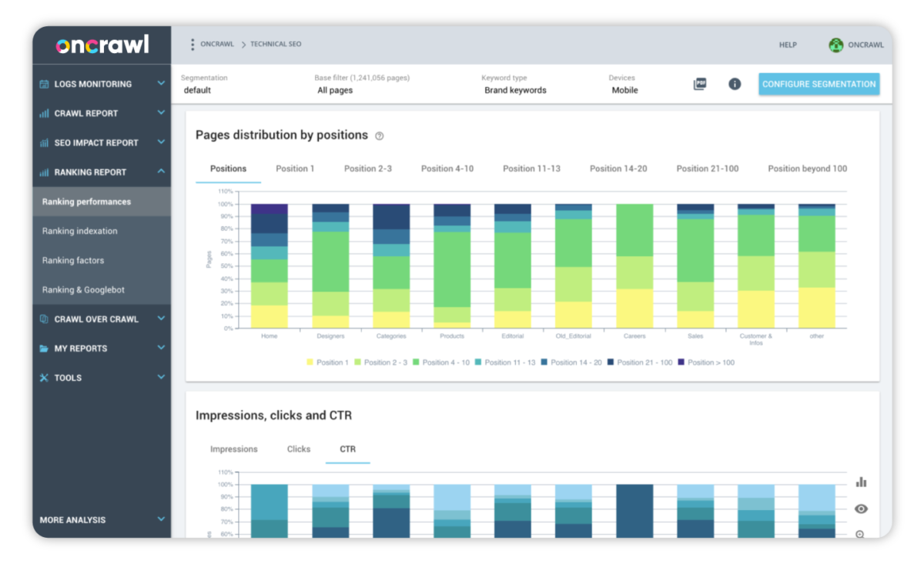
Task: Toggle Position 14 - 20 series in legend
Action: click(571, 362)
